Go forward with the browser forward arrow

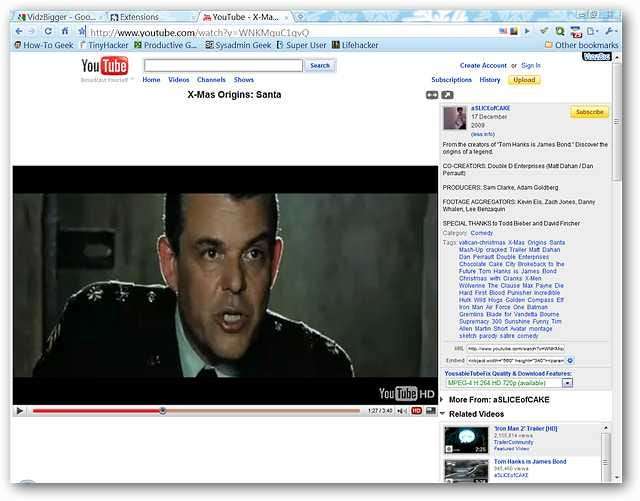31,31
